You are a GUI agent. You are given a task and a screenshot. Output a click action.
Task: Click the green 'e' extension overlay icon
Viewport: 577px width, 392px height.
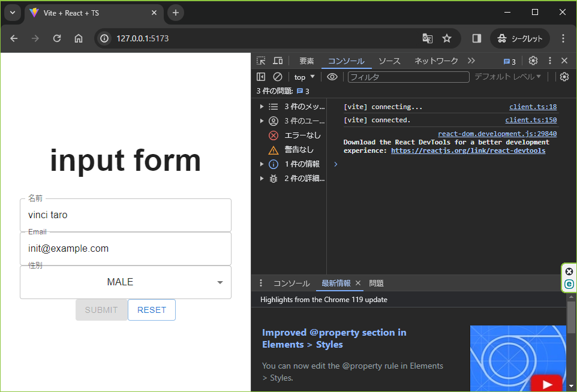click(x=569, y=284)
